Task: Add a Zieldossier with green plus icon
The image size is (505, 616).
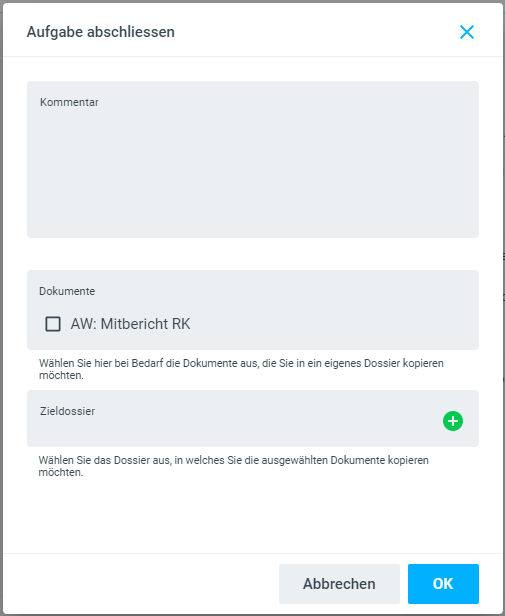Action: click(453, 421)
